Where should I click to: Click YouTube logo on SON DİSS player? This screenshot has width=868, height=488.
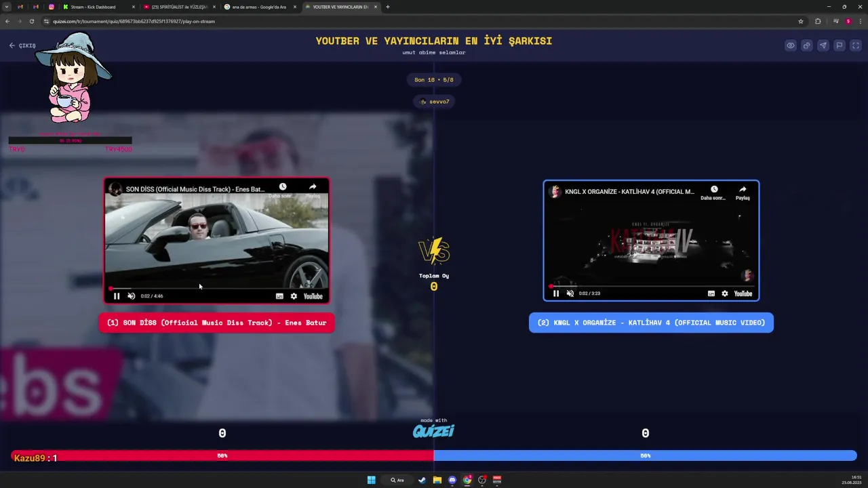click(x=313, y=296)
